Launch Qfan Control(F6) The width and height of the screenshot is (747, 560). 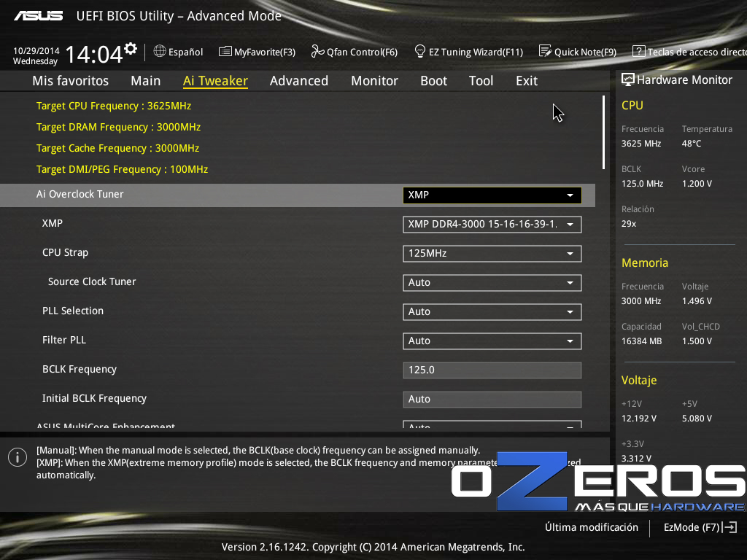pyautogui.click(x=355, y=52)
